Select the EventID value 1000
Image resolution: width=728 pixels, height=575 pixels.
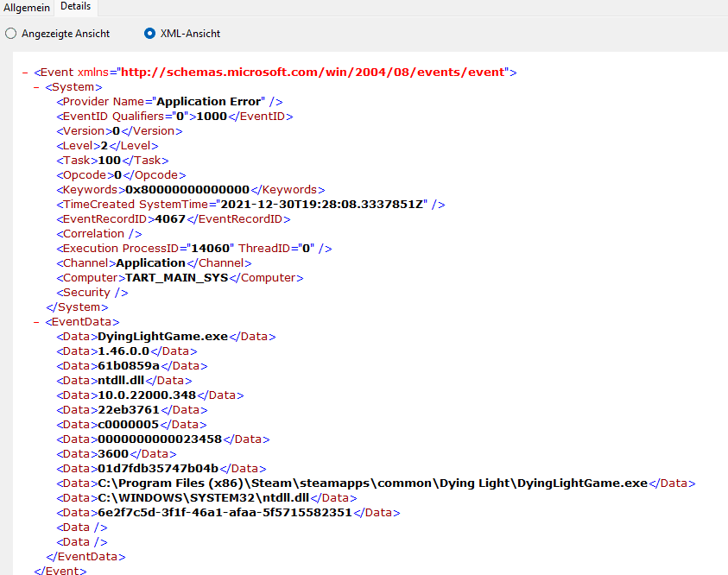[212, 117]
